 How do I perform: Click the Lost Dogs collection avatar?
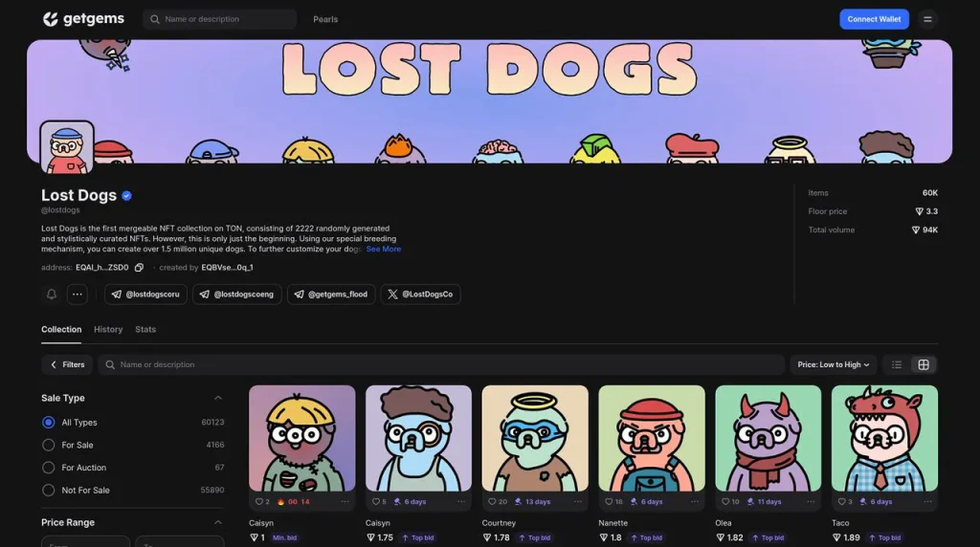pos(67,147)
